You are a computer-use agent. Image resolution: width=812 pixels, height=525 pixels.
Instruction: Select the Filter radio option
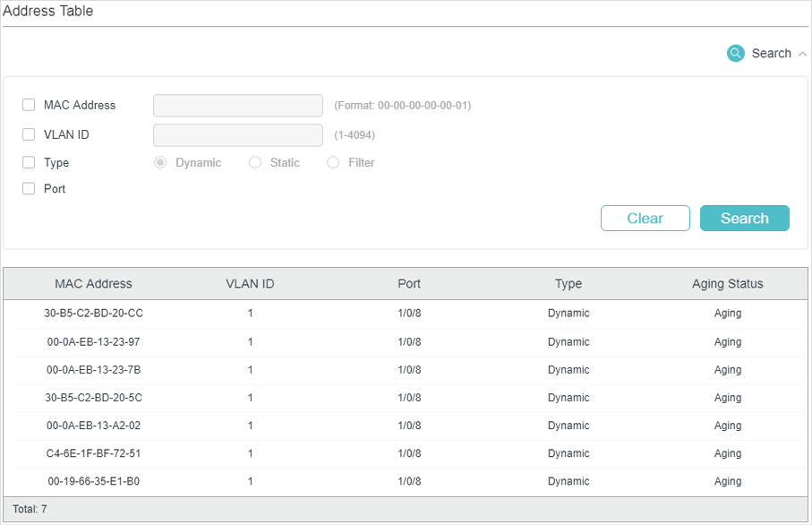333,162
